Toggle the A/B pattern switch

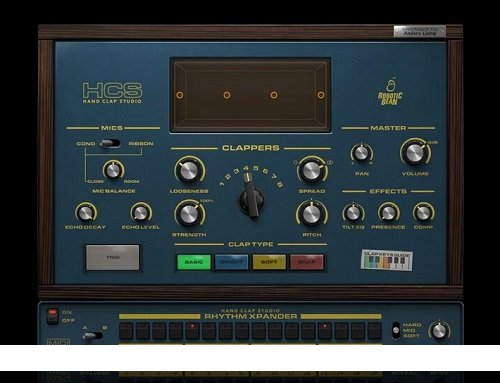point(93,335)
